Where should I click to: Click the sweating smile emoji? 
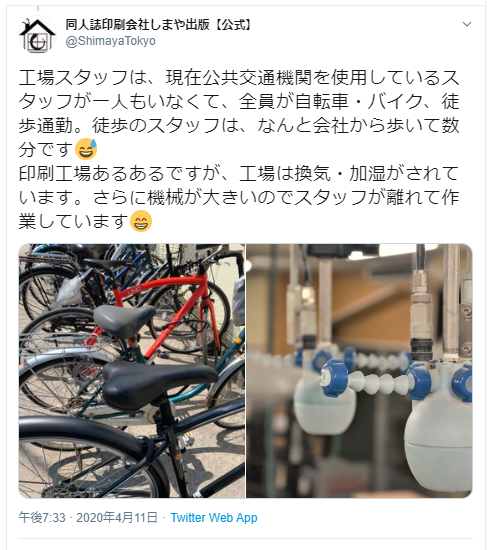86,149
